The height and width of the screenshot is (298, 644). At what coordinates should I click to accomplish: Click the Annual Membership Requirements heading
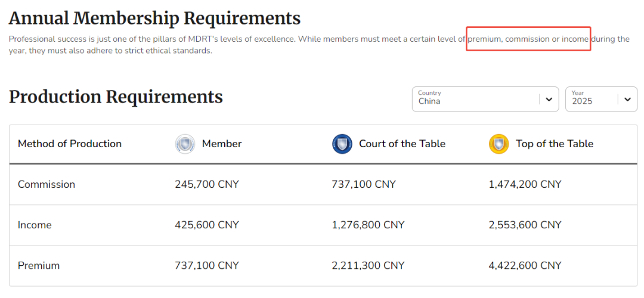154,18
